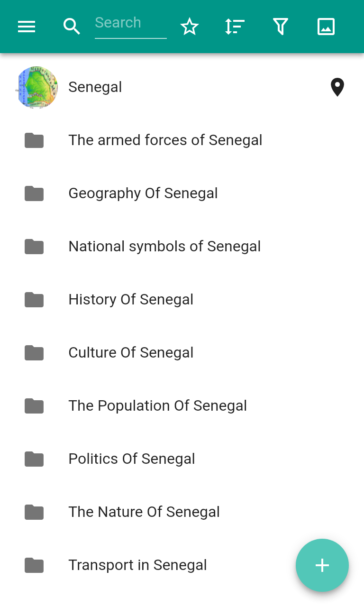The image size is (364, 607).
Task: Open the Geography Of Senegal folder
Action: pos(143,193)
